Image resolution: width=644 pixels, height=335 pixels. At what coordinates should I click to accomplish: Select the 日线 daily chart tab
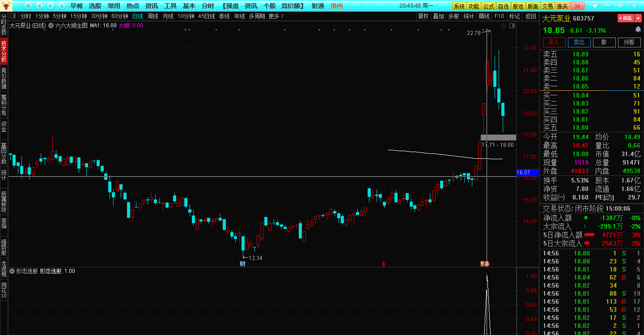point(138,16)
